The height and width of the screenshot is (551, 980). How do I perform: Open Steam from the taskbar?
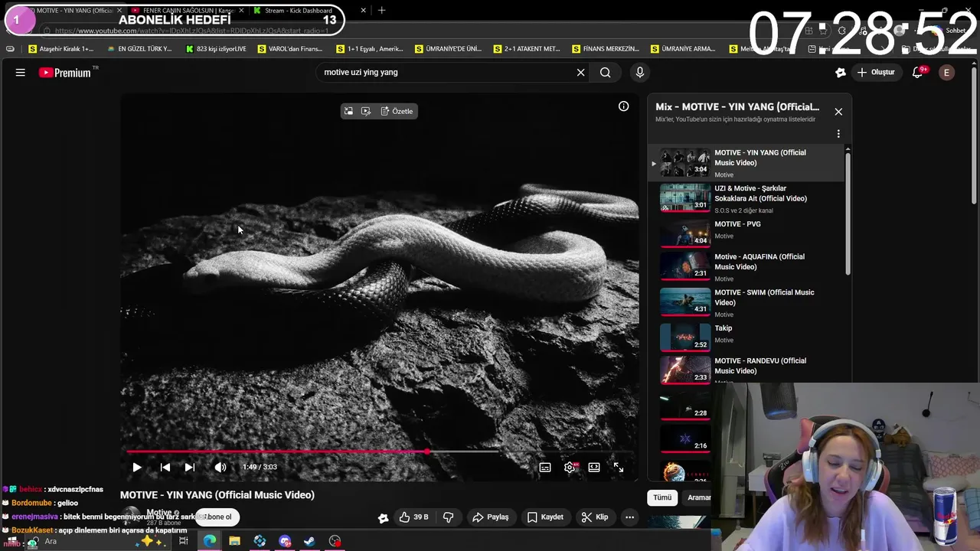click(x=309, y=541)
